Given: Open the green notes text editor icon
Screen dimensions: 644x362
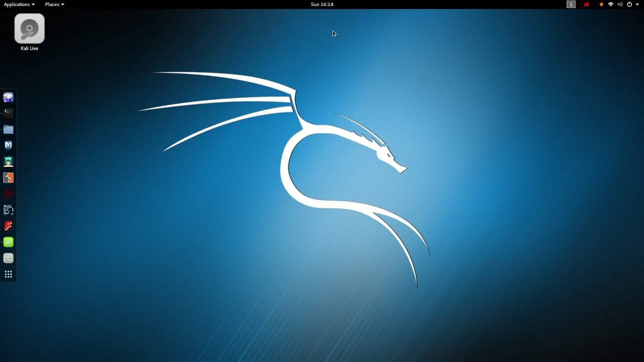Looking at the screenshot, I should [x=8, y=242].
